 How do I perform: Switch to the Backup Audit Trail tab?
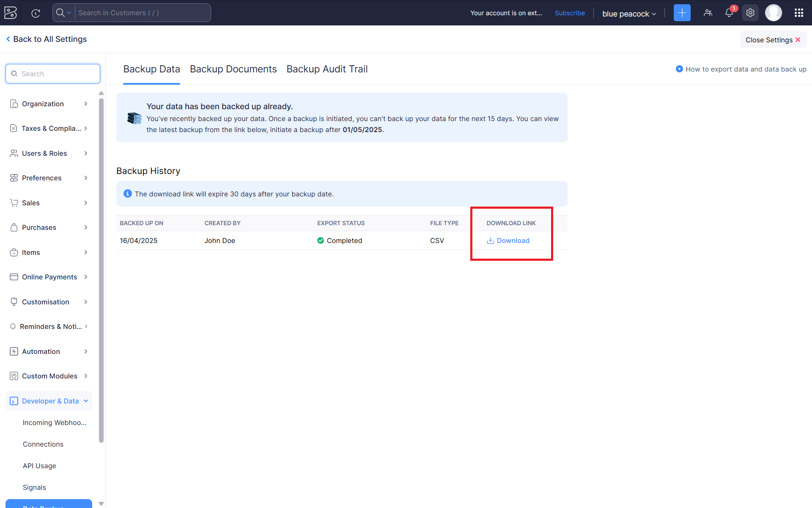(327, 69)
